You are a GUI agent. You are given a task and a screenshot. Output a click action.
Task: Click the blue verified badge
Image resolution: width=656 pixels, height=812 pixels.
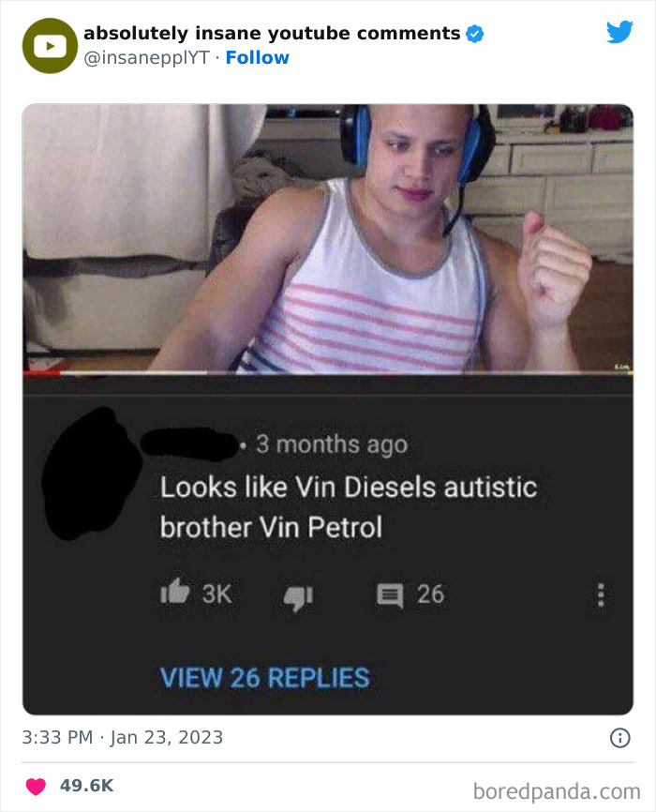click(x=474, y=34)
